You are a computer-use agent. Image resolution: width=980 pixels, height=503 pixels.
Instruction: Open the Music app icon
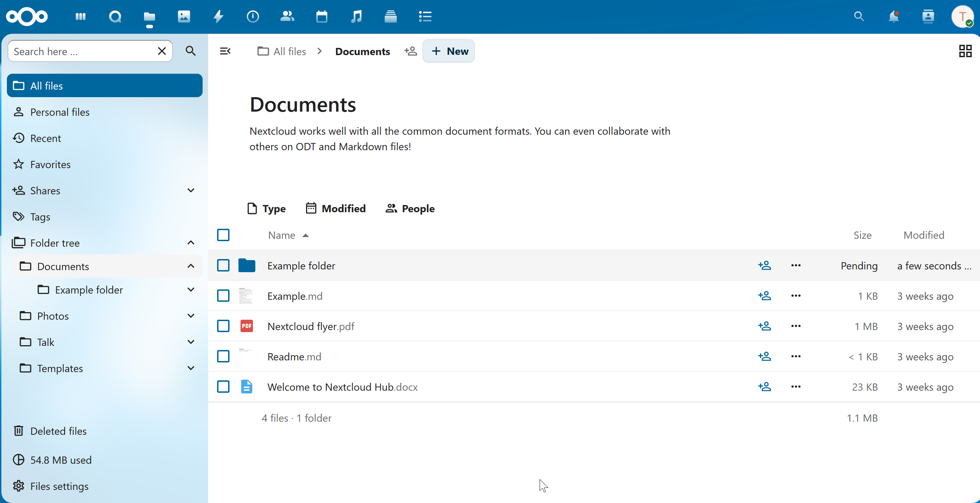coord(356,16)
